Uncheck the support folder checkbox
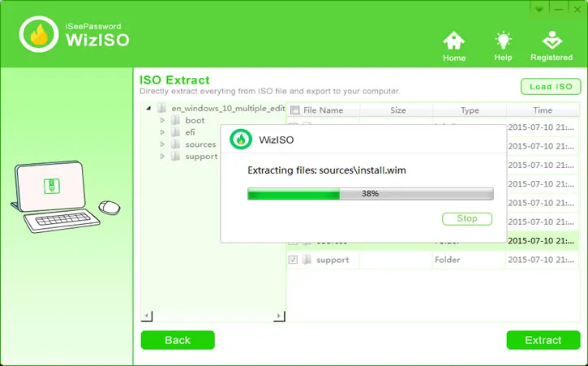 click(x=294, y=260)
